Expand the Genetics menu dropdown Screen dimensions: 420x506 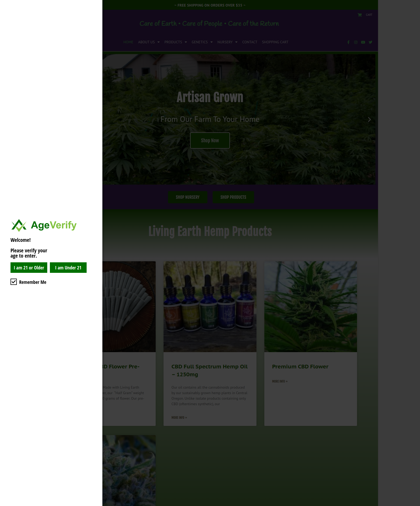point(202,42)
